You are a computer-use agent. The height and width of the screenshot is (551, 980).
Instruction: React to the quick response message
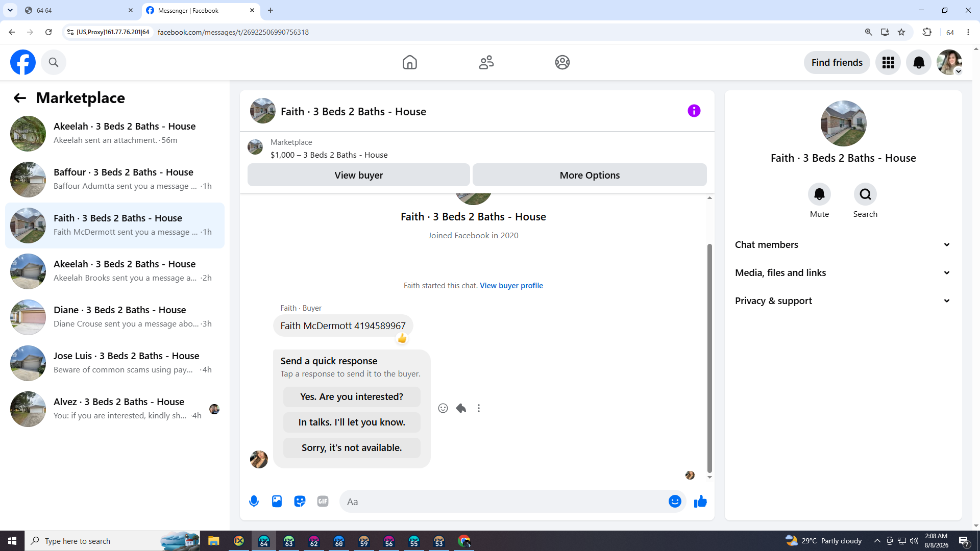tap(443, 408)
